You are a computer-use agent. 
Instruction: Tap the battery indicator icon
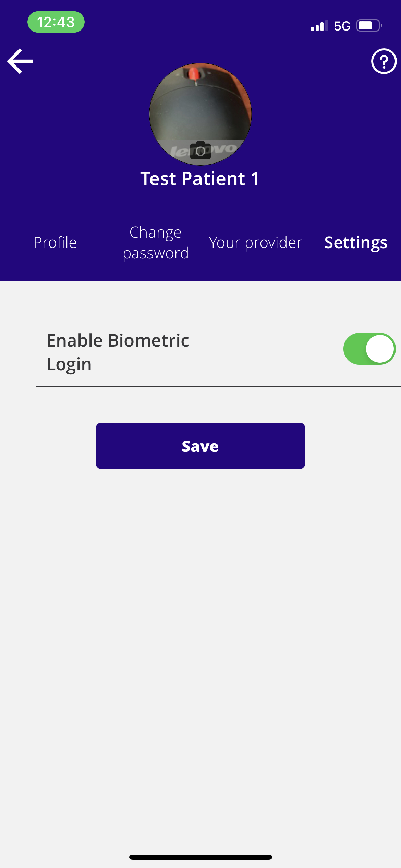pos(369,26)
